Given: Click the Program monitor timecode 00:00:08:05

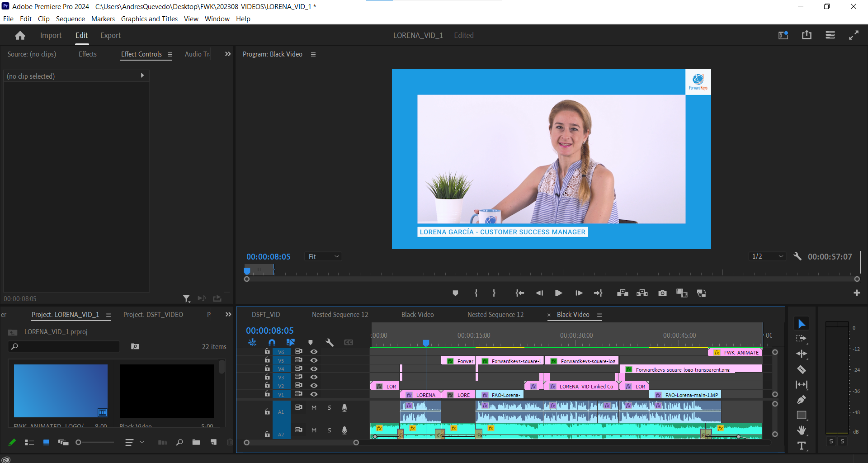Looking at the screenshot, I should pyautogui.click(x=269, y=256).
